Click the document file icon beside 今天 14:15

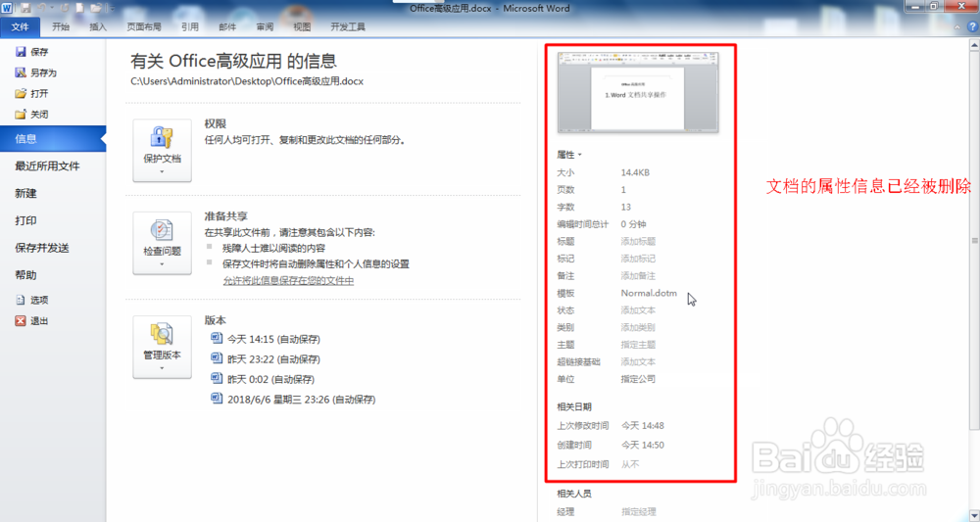[x=217, y=339]
